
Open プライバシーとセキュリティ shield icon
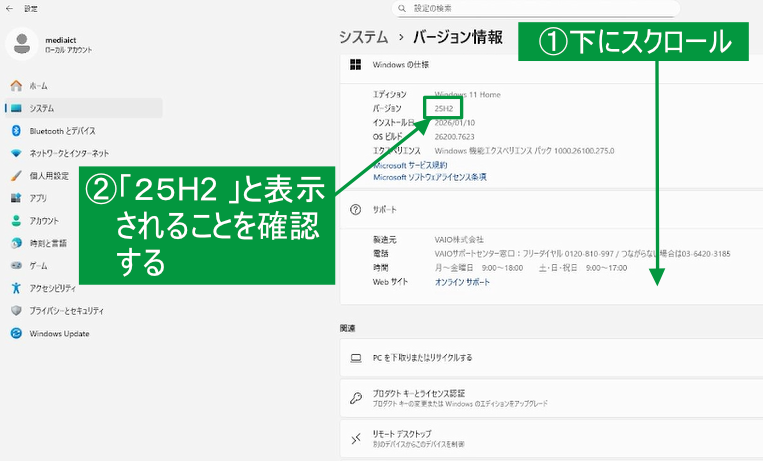coord(16,311)
